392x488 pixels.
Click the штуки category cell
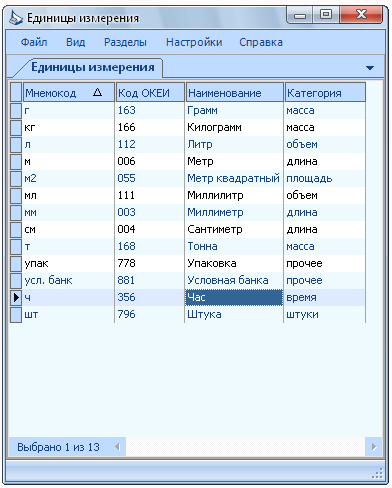point(325,314)
